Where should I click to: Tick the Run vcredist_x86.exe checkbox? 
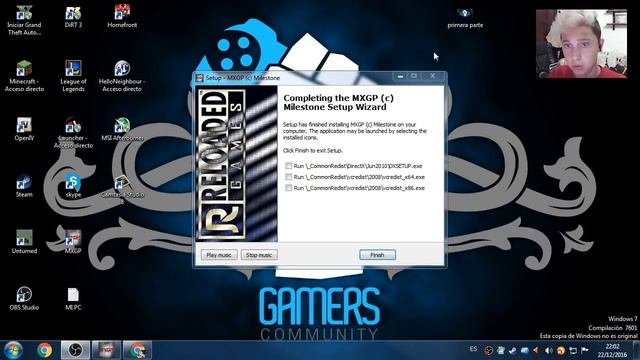point(289,188)
